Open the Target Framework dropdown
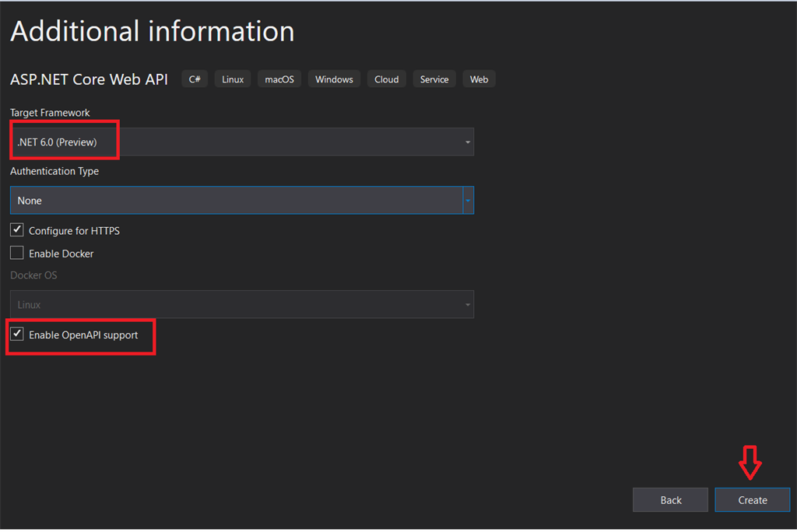 tap(242, 142)
